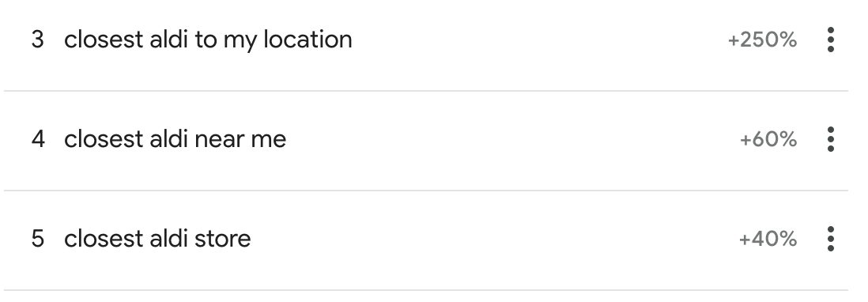868x302 pixels.
Task: Click blank row area left of +60%
Action: [x=512, y=139]
